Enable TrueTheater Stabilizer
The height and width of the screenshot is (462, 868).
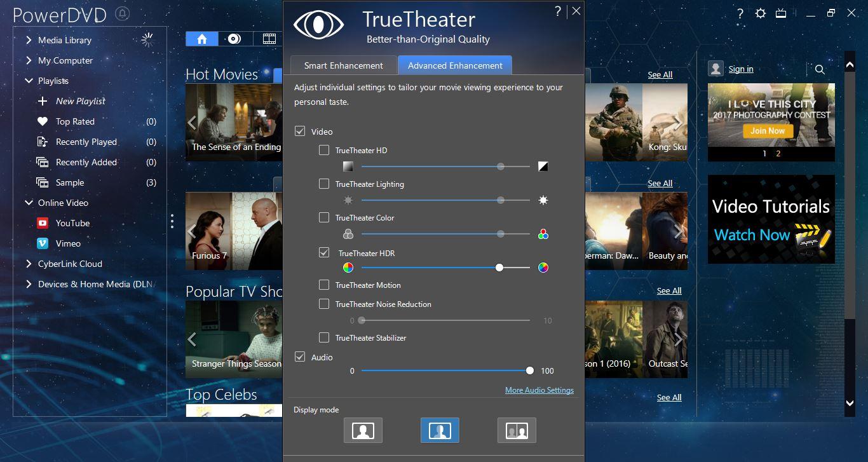(x=324, y=338)
